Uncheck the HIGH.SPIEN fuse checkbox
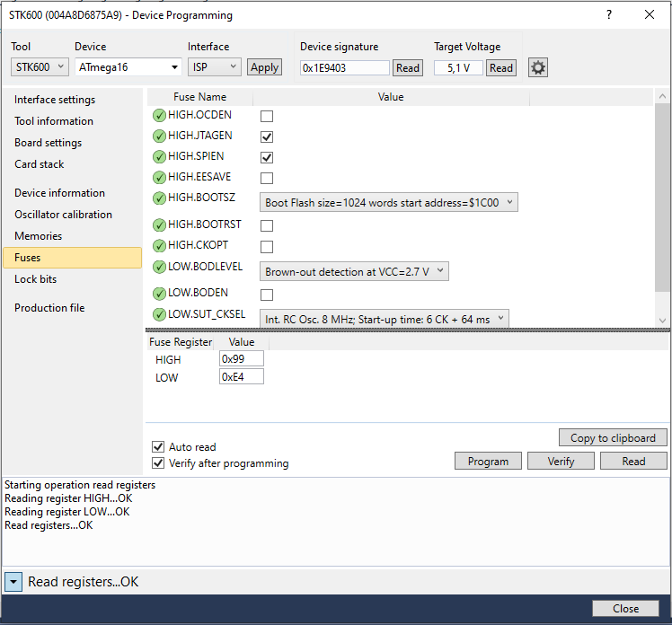 (267, 157)
